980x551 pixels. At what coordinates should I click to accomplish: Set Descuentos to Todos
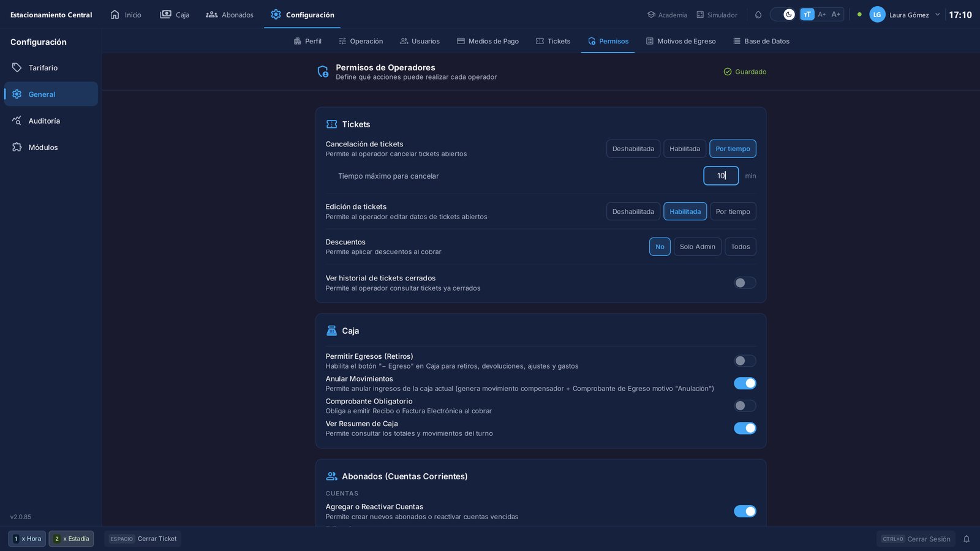(x=741, y=247)
